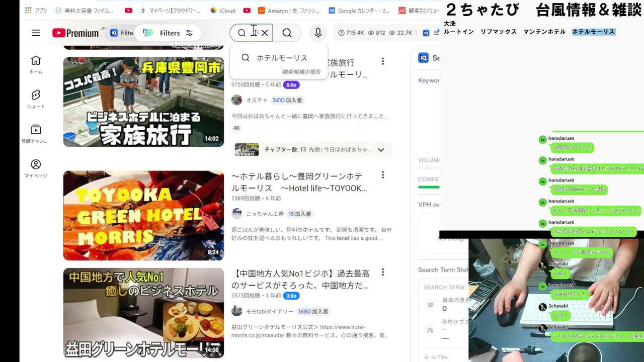
Task: Visit the モモtabiダイアリー channel link
Action: tap(270, 311)
